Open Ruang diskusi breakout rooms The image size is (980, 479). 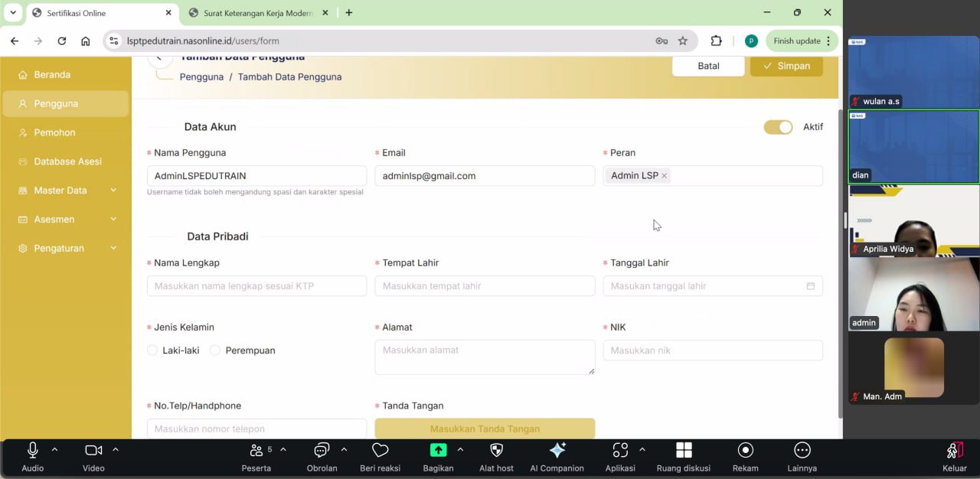click(684, 451)
